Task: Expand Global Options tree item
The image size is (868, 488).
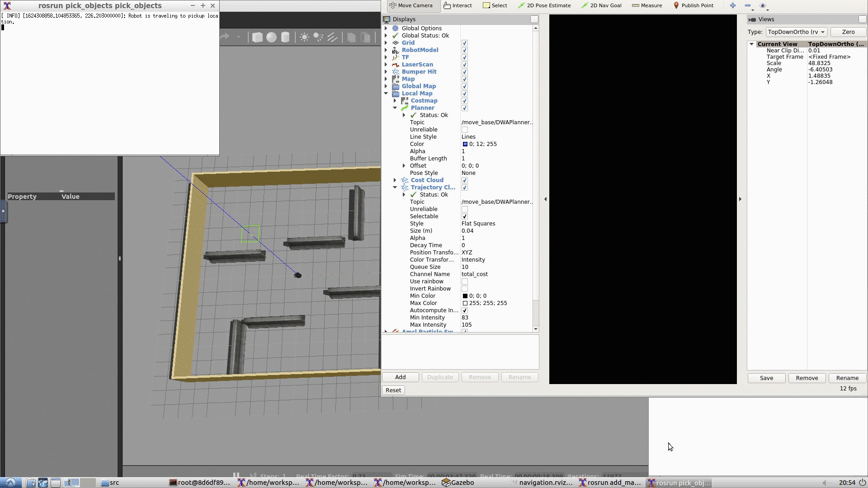Action: 386,28
